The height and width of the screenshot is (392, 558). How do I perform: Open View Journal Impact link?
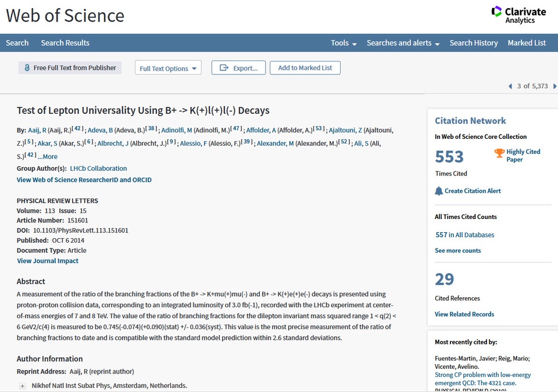[48, 261]
